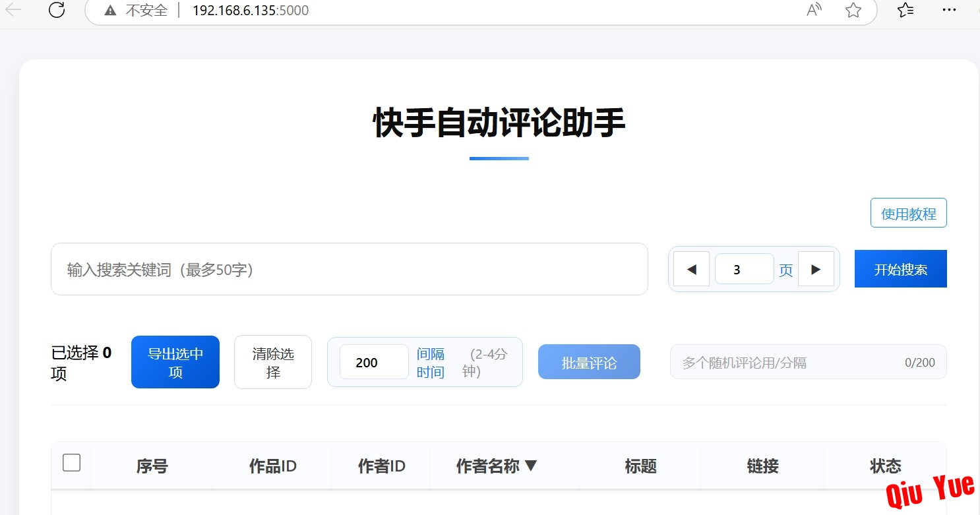
Task: Tick the select-all checkbox in table header
Action: point(72,463)
